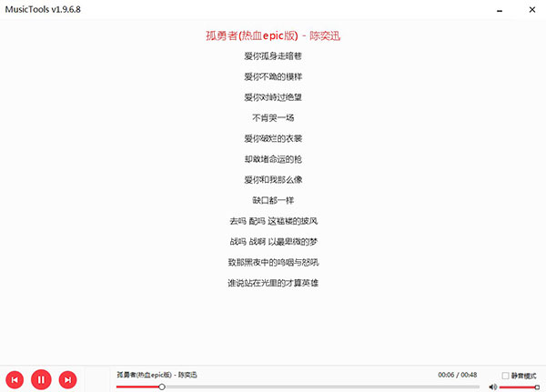Pause the playing song
546x392 pixels.
41,379
